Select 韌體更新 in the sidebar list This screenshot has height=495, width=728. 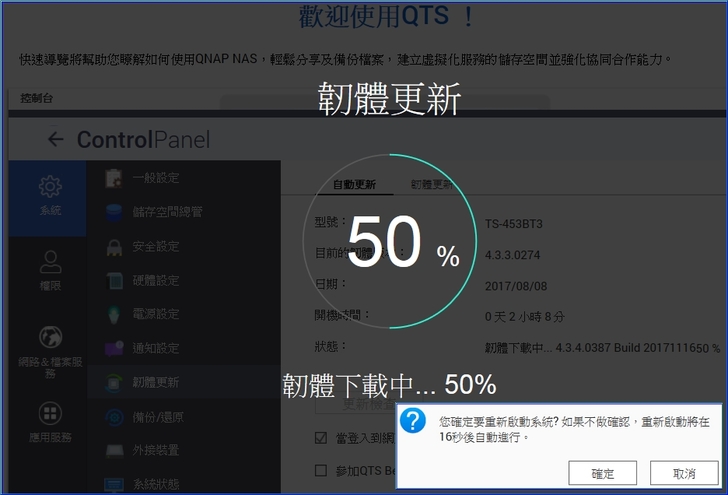coord(155,382)
